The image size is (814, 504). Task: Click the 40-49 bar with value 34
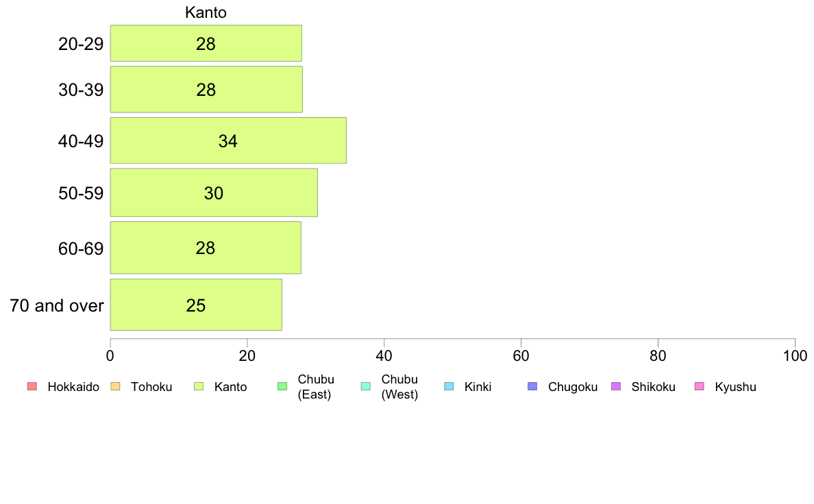pos(228,140)
